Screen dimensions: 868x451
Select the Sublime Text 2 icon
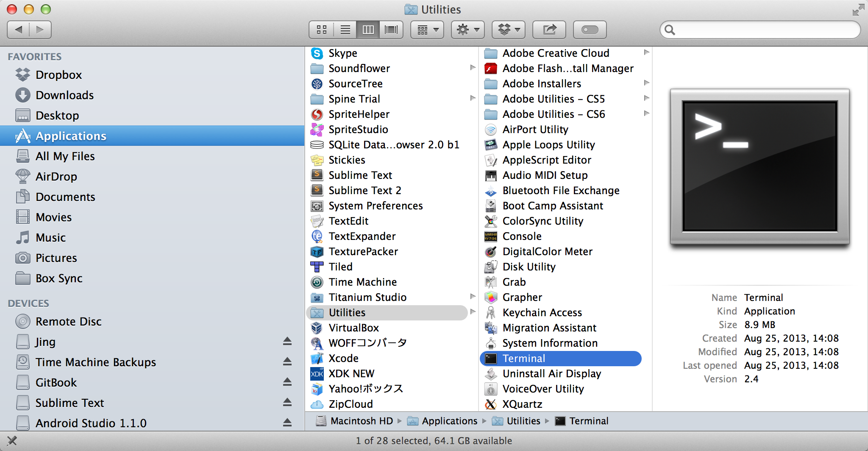pyautogui.click(x=317, y=190)
